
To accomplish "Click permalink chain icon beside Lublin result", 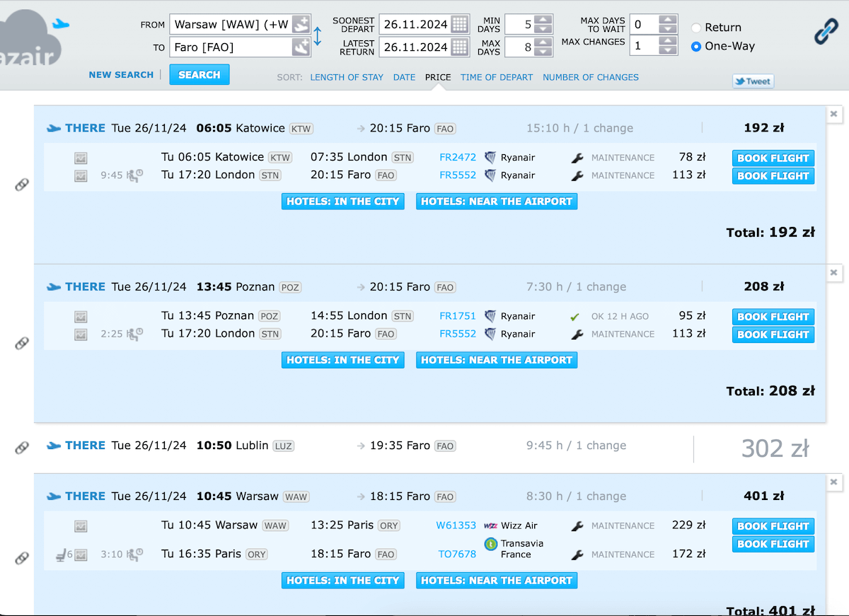I will pos(22,448).
